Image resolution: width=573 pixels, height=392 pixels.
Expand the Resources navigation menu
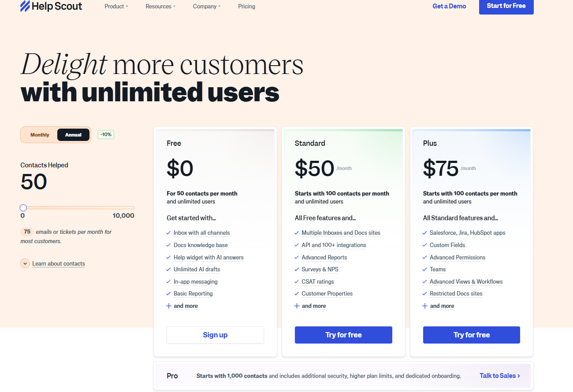pos(160,6)
